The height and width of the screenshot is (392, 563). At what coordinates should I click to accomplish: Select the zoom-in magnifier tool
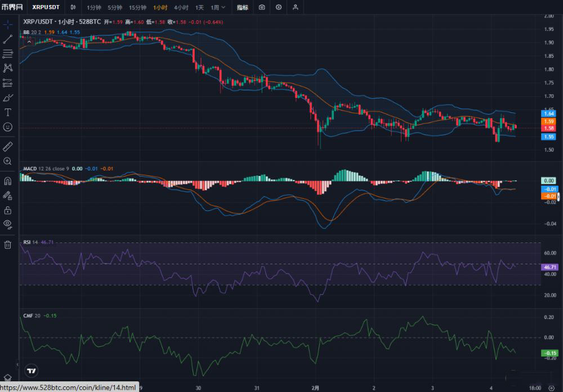[8, 161]
